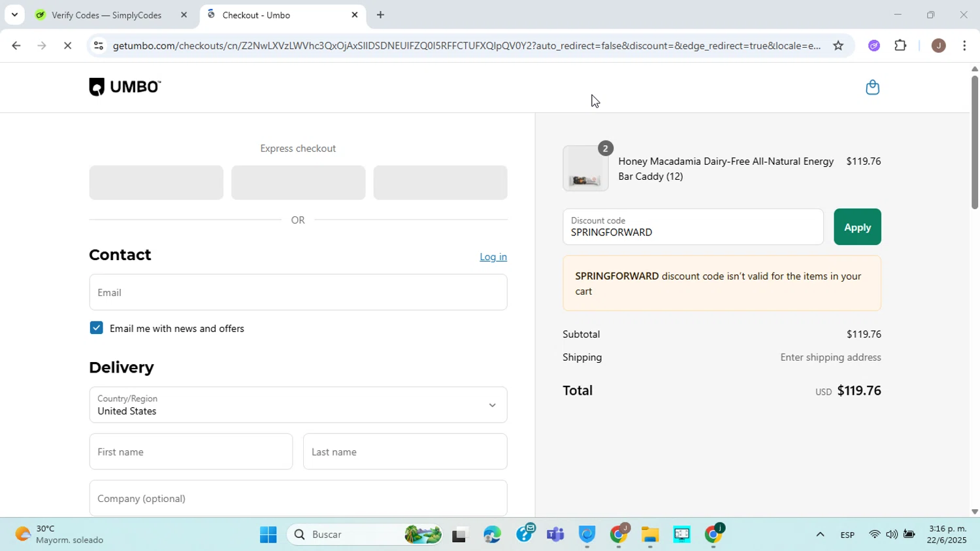Expand the Country/Region dropdown
980x551 pixels.
[x=298, y=405]
